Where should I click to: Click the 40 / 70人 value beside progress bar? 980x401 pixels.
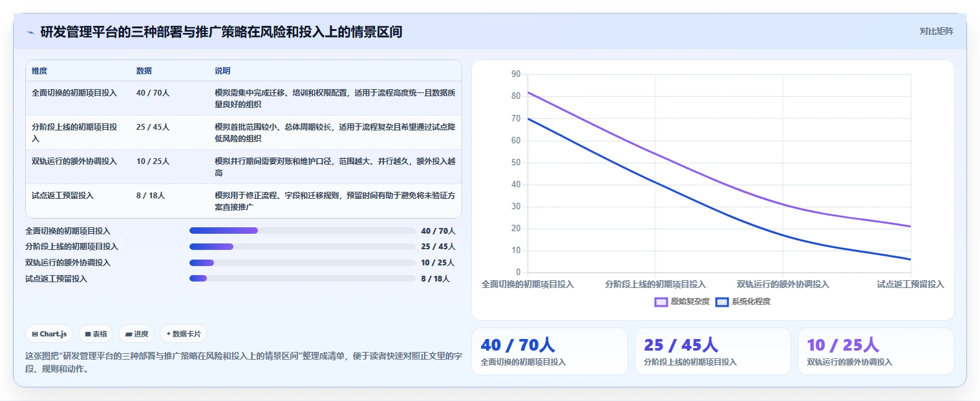(x=438, y=231)
